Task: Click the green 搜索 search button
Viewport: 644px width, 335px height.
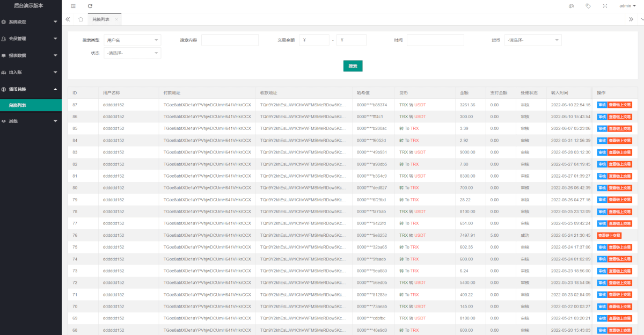Action: (x=353, y=66)
